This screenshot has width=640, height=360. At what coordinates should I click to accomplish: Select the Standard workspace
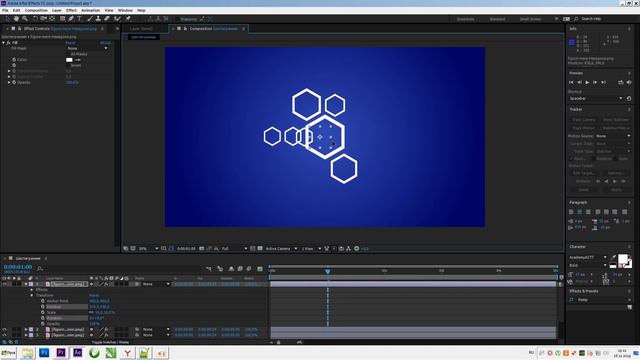pos(497,19)
